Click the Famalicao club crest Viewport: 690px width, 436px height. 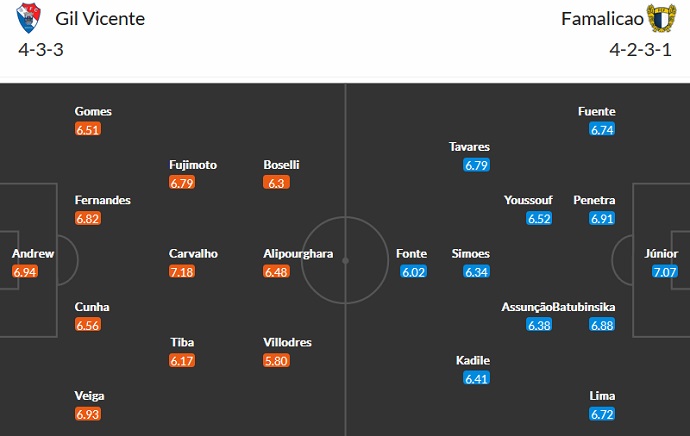coord(661,18)
